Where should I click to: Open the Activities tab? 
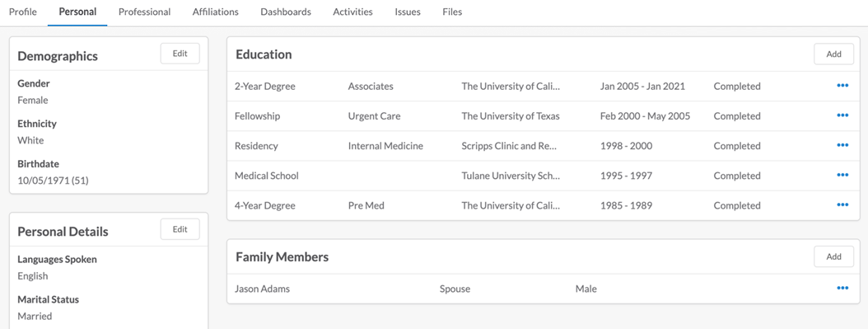(x=352, y=12)
